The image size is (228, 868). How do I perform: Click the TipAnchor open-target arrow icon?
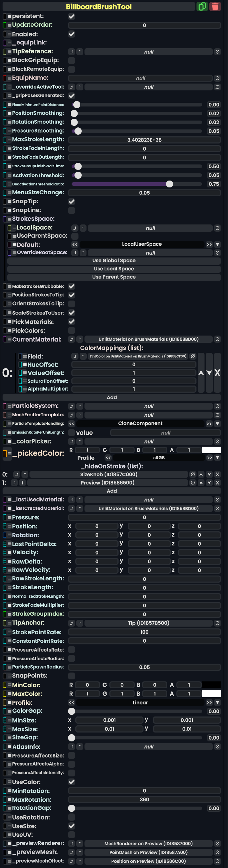click(80, 623)
